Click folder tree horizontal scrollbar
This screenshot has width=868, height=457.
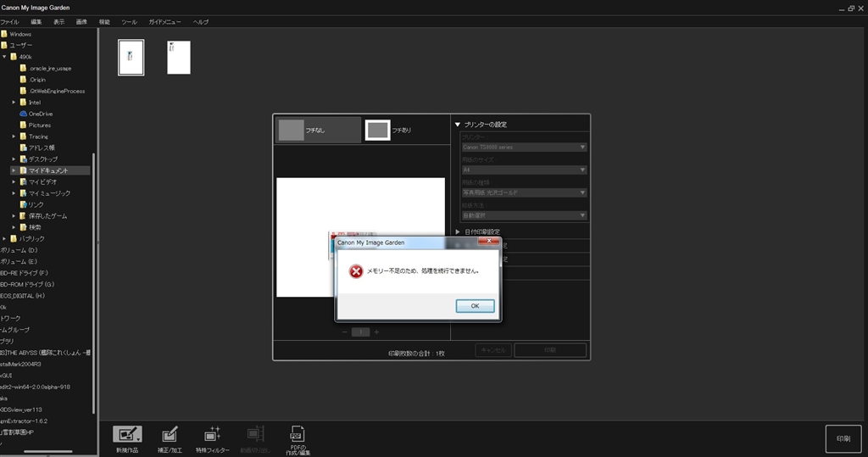click(x=48, y=451)
